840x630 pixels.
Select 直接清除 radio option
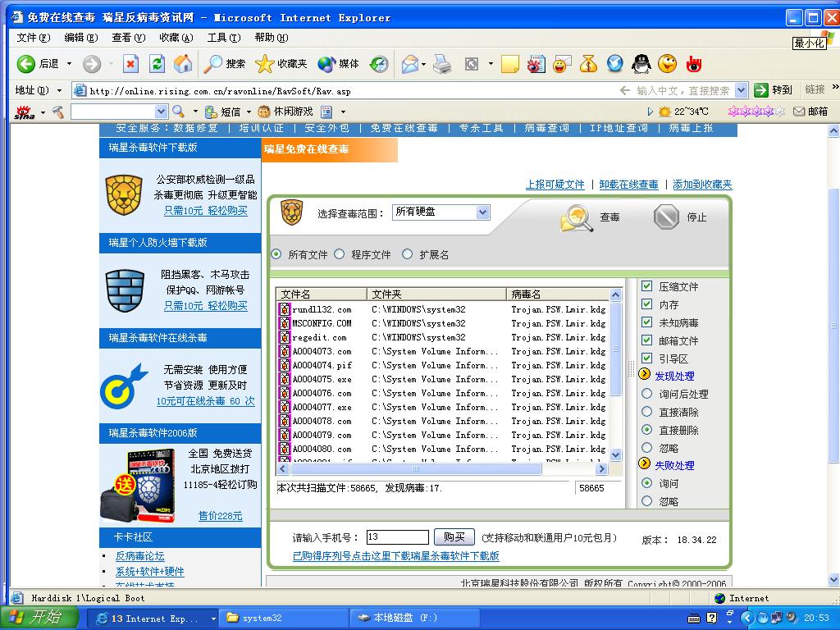point(646,412)
